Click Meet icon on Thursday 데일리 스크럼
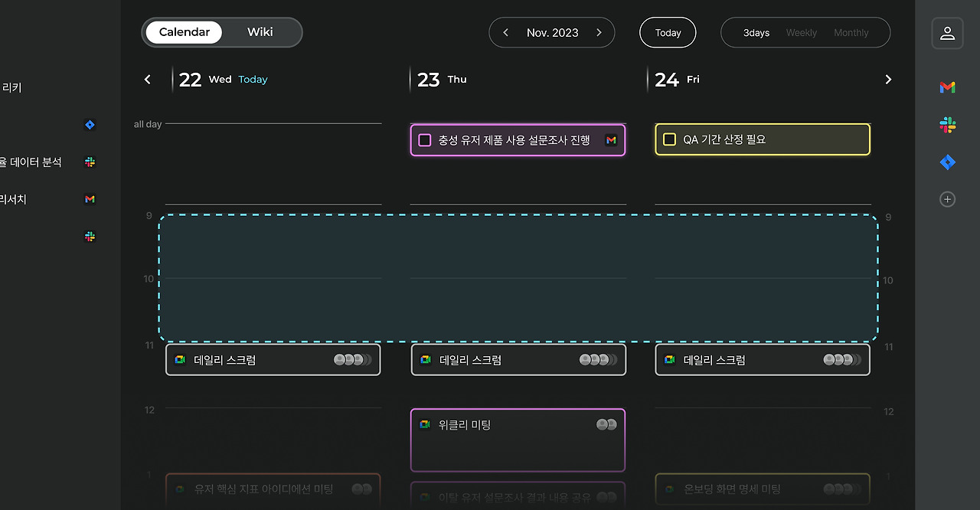 [x=426, y=360]
